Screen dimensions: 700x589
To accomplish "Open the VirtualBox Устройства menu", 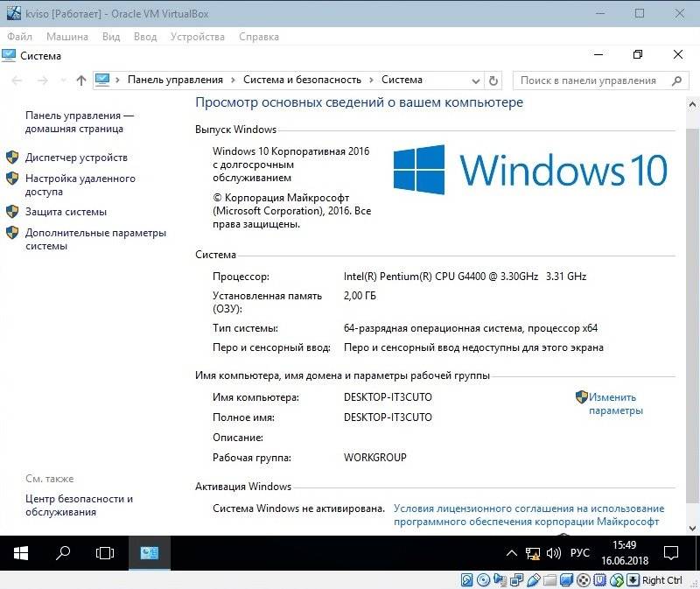I will (198, 37).
